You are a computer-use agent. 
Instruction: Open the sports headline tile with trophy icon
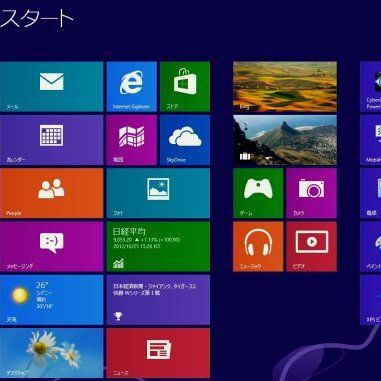[x=158, y=300]
